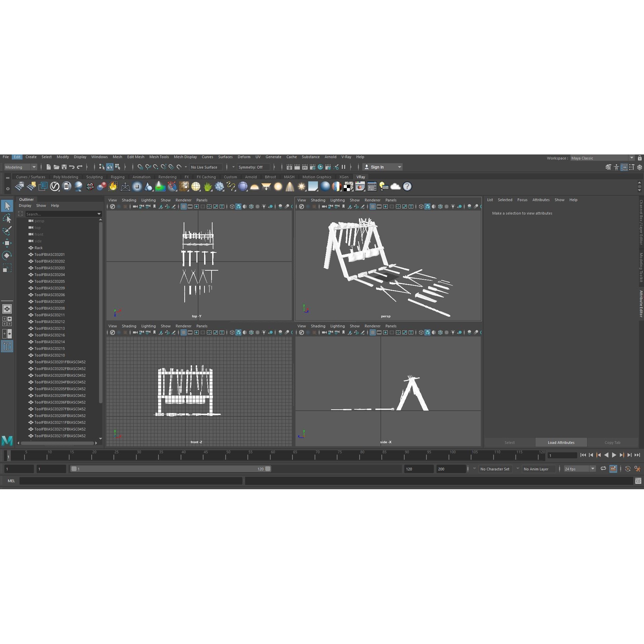Toggle grid display in the persp viewport bar

tap(373, 206)
